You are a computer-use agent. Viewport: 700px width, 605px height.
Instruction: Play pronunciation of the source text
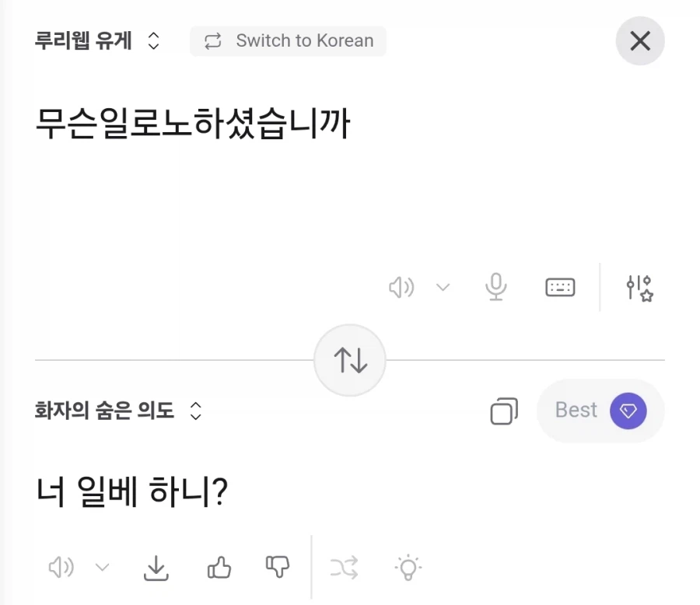pos(401,287)
